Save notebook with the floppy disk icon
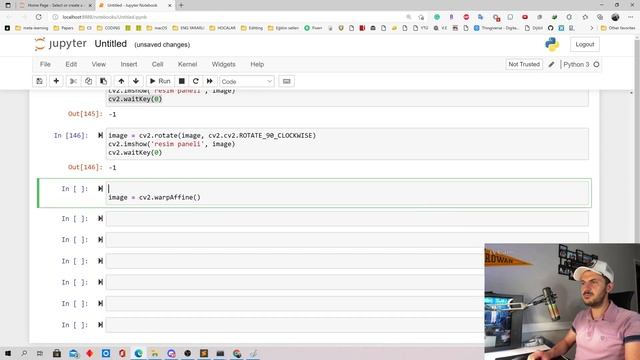Image resolution: width=640 pixels, height=360 pixels. point(40,81)
